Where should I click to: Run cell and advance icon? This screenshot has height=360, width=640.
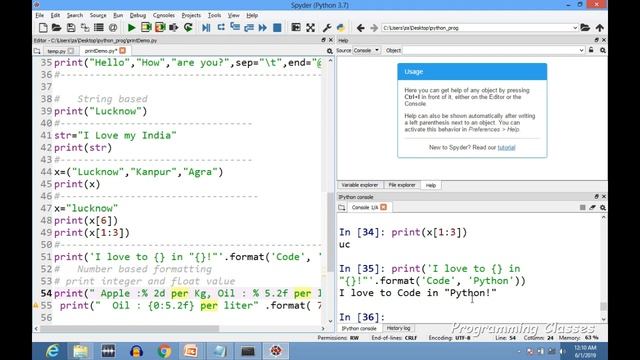coord(160,28)
